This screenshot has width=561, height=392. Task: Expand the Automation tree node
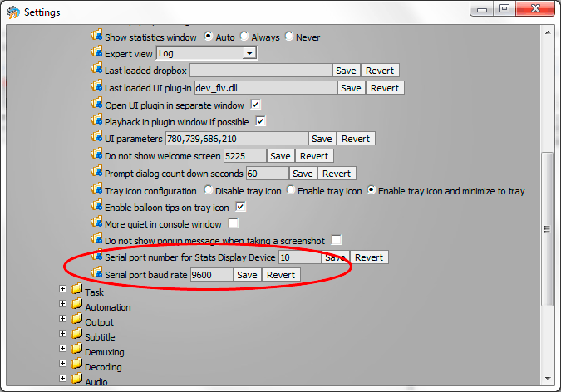[x=62, y=306]
